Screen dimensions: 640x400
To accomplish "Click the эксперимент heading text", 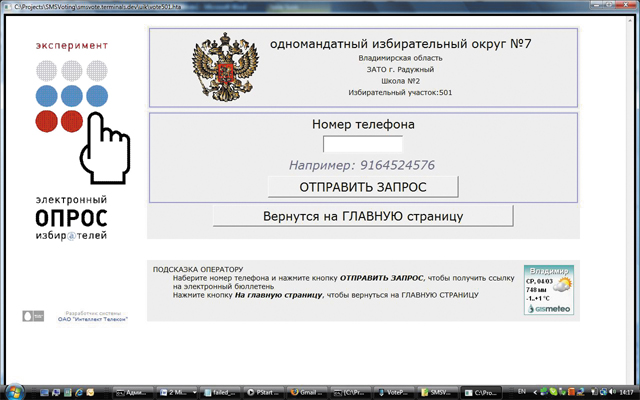I will coord(70,46).
